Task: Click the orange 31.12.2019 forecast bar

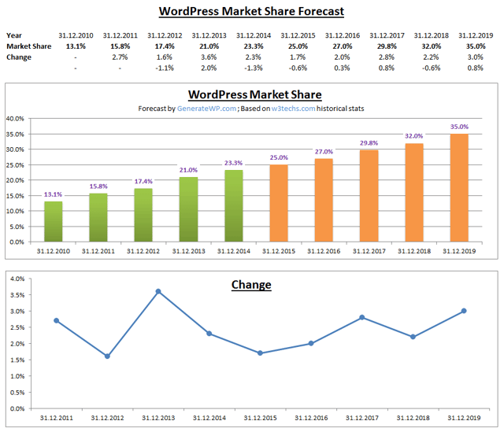Action: pos(459,188)
